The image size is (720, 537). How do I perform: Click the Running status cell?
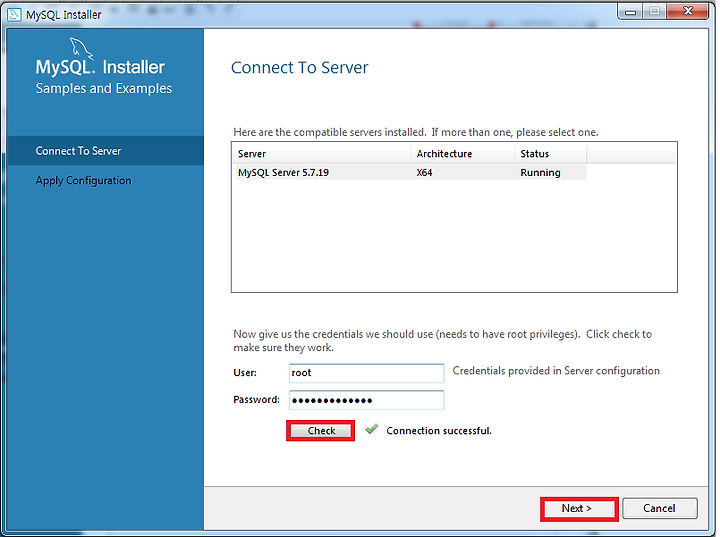[540, 173]
